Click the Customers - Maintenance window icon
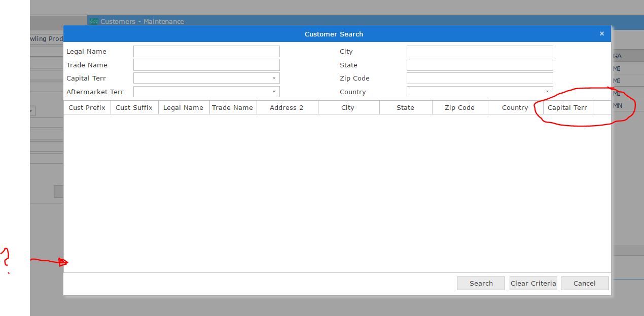The width and height of the screenshot is (644, 316). [94, 21]
